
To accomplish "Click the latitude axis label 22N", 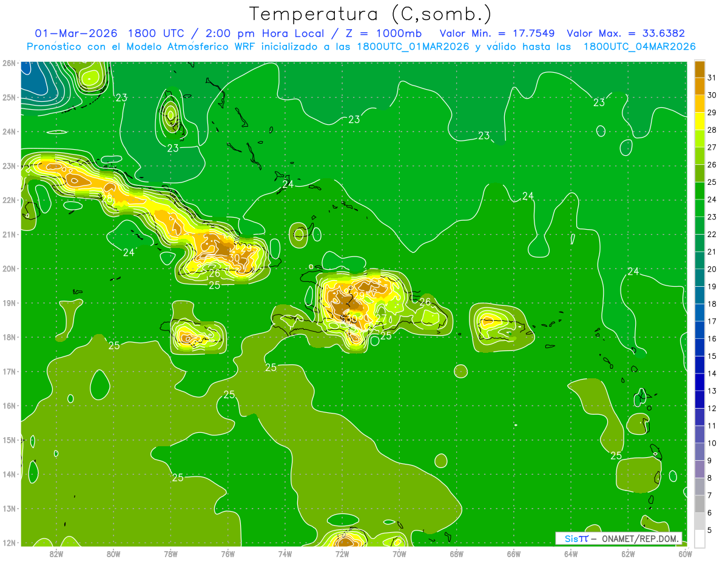I will coord(9,200).
